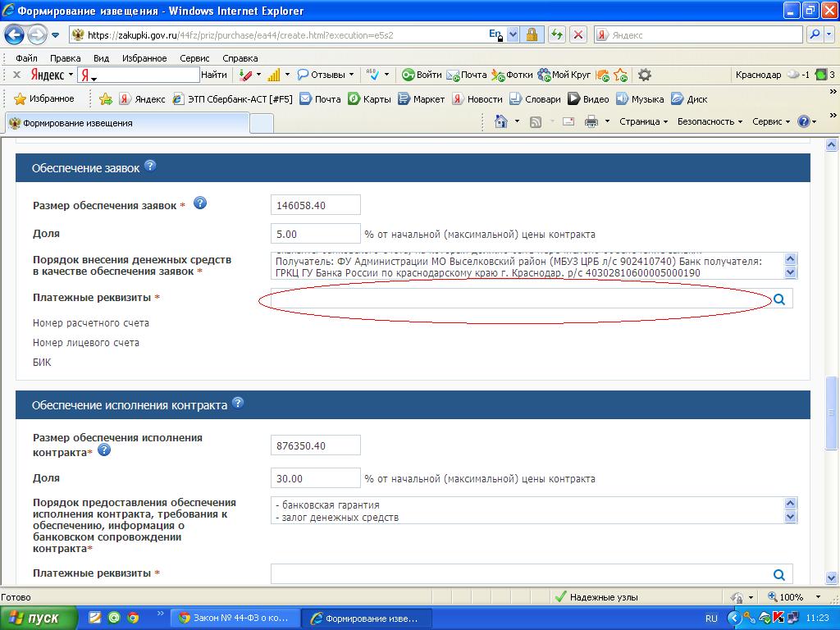This screenshot has height=630, width=840.
Task: Print the page with the printer icon
Action: point(591,122)
